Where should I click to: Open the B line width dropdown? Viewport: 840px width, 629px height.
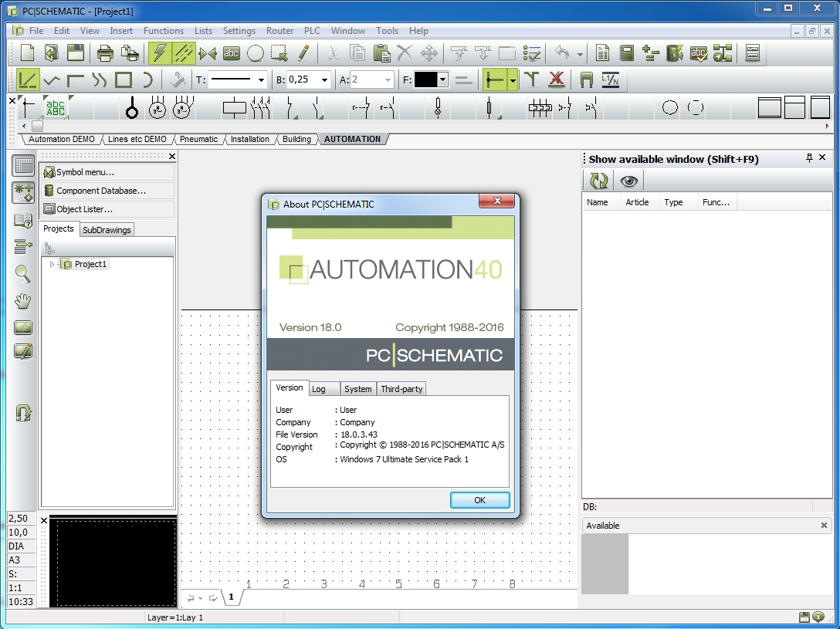coord(324,80)
